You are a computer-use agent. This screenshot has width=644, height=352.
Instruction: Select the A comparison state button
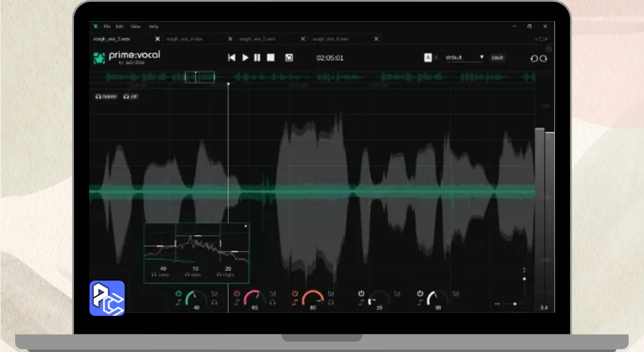coord(428,58)
